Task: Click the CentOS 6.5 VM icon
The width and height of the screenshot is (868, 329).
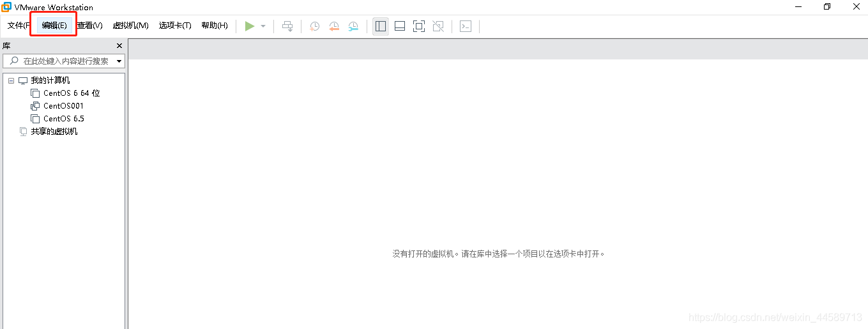Action: [x=35, y=119]
